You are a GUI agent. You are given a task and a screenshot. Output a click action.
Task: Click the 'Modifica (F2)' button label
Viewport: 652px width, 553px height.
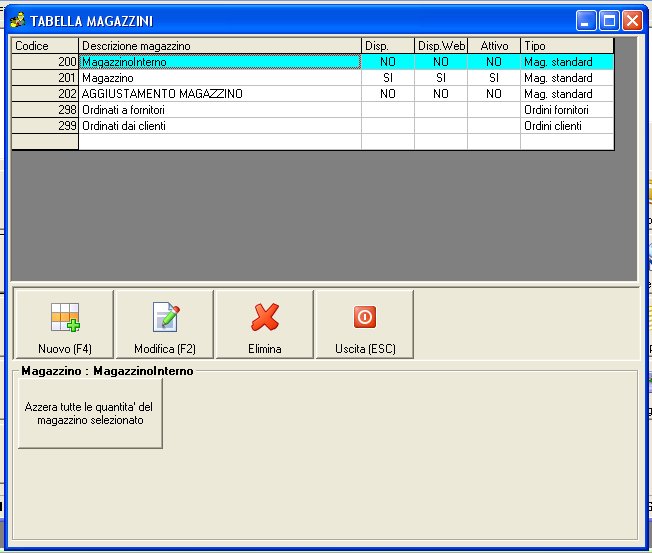[165, 348]
